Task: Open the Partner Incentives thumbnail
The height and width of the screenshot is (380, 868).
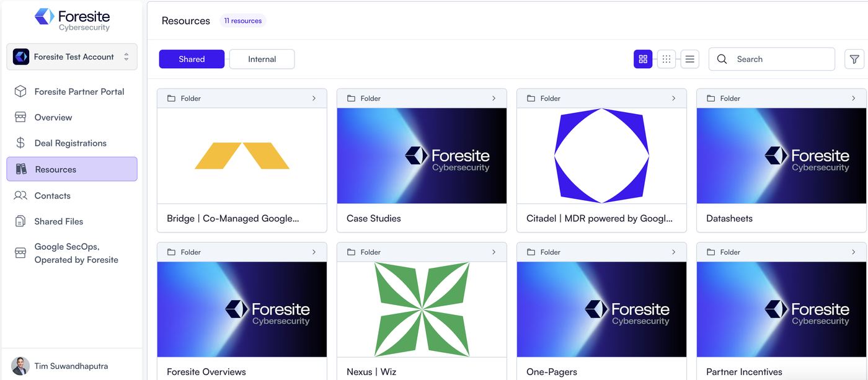Action: (x=781, y=309)
